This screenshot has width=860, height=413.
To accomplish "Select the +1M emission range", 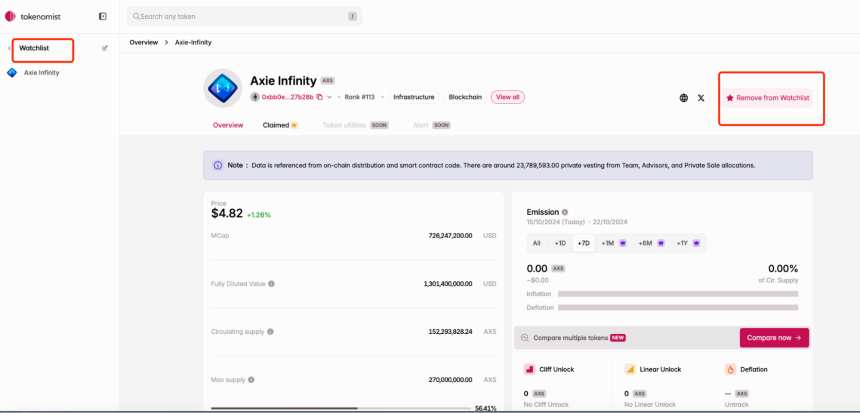I will pyautogui.click(x=614, y=243).
